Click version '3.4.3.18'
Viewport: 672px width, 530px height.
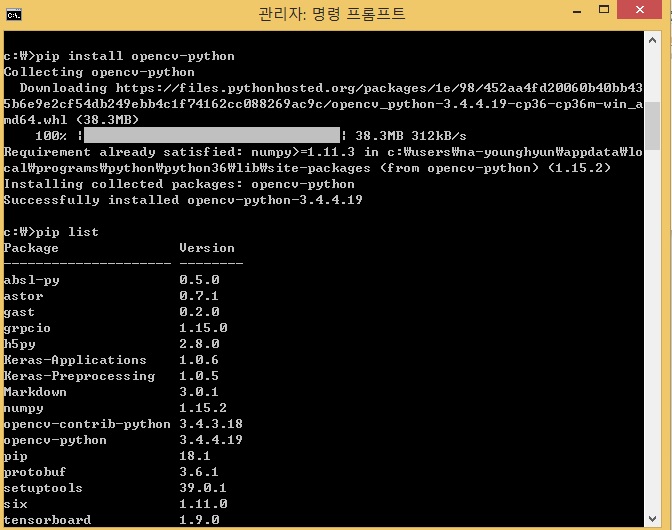(x=211, y=424)
